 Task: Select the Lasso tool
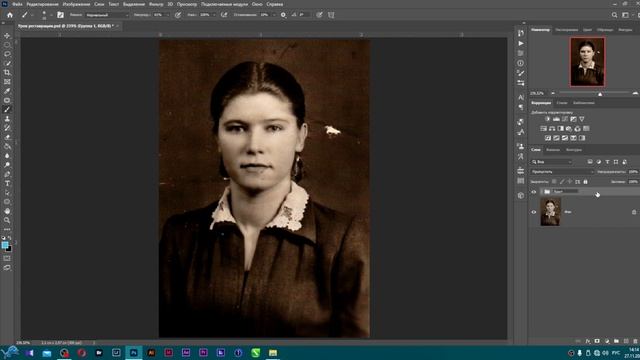point(7,54)
